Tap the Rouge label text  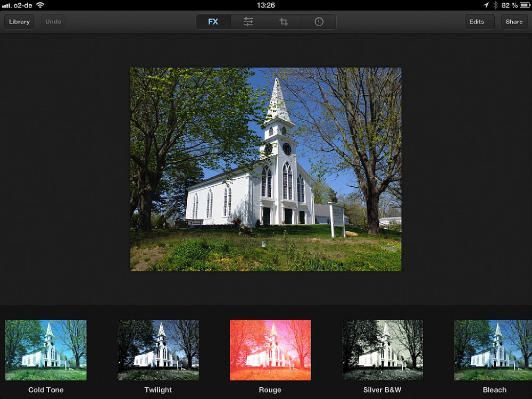point(270,390)
